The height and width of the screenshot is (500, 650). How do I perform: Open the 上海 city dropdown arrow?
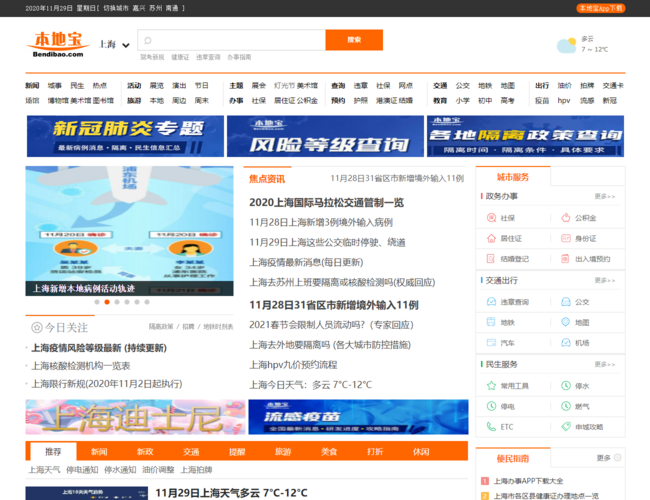click(x=126, y=45)
